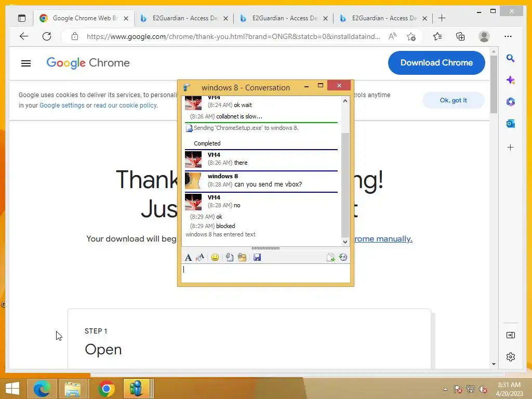Image resolution: width=532 pixels, height=399 pixels.
Task: Click conversation splitter grip handle
Action: pyautogui.click(x=265, y=248)
